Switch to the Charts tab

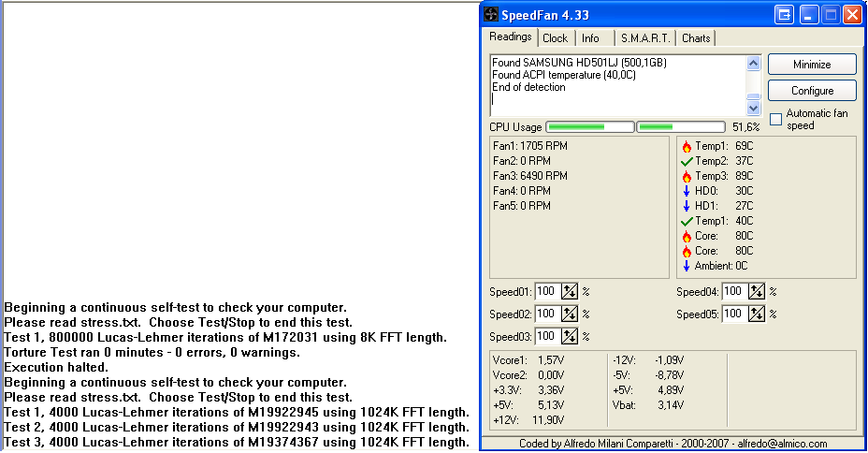tap(696, 38)
